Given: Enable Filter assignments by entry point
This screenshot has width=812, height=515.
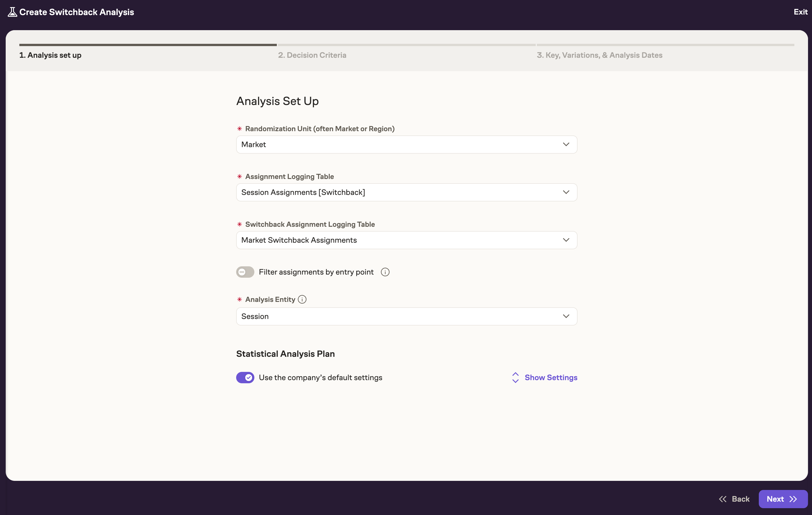Looking at the screenshot, I should tap(245, 272).
